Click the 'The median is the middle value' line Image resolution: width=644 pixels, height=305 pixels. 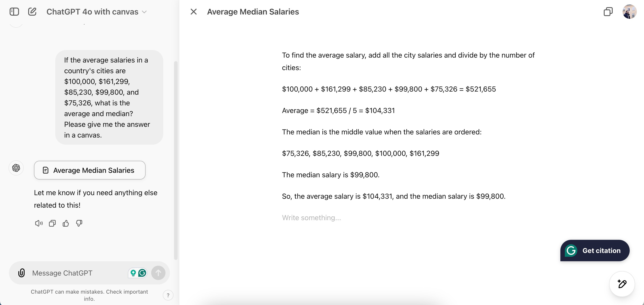point(381,132)
